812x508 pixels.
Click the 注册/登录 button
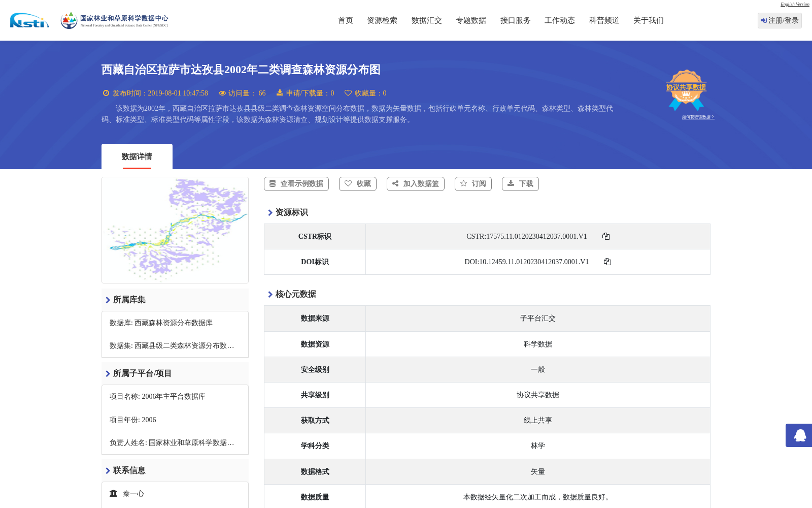click(780, 20)
